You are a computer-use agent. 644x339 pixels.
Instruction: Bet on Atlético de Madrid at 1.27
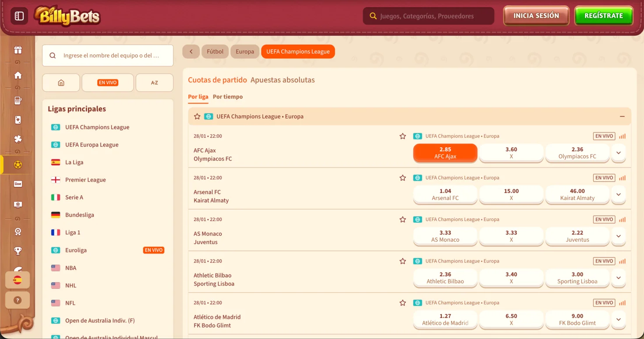tap(445, 320)
